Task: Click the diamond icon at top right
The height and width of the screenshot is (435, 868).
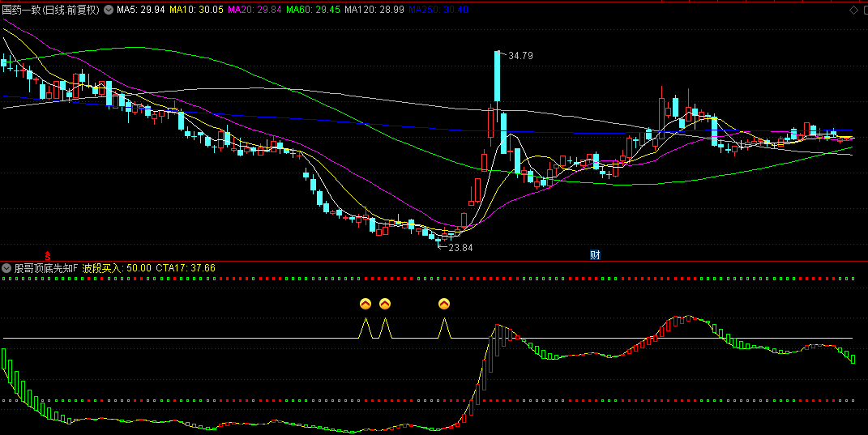Action: pyautogui.click(x=853, y=11)
